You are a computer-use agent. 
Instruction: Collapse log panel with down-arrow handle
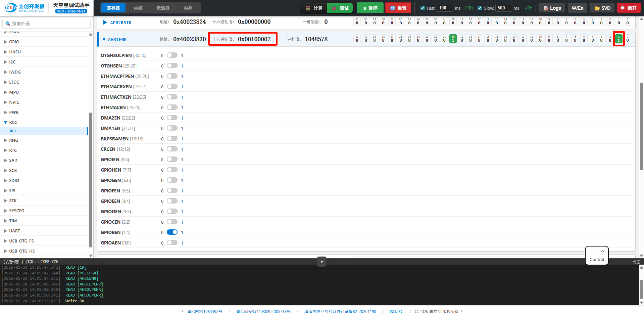pyautogui.click(x=321, y=262)
